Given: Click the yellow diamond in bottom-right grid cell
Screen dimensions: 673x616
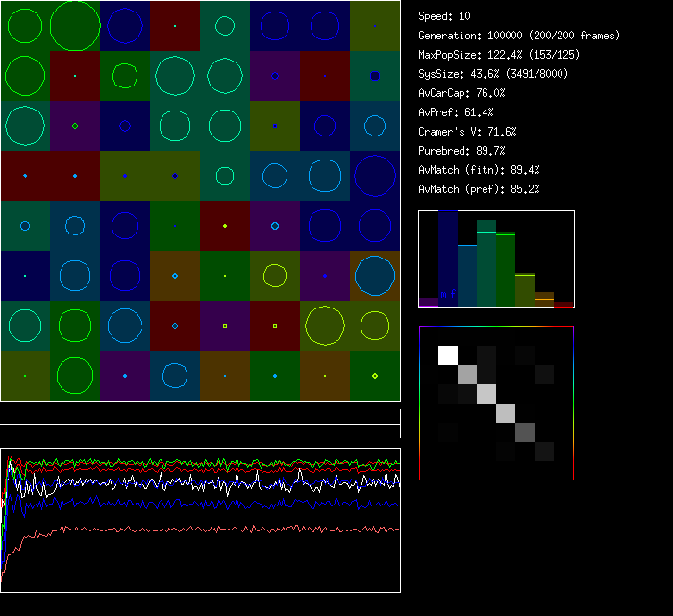Looking at the screenshot, I should click(x=375, y=376).
